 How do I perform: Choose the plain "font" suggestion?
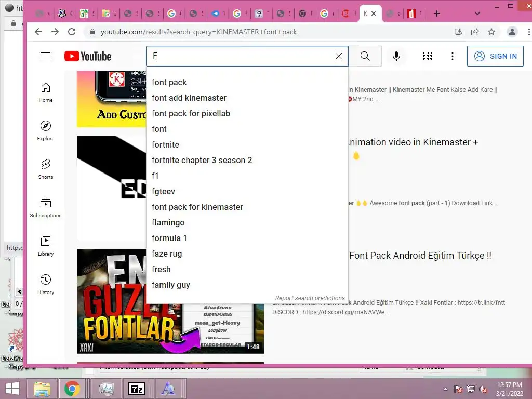(x=247, y=129)
